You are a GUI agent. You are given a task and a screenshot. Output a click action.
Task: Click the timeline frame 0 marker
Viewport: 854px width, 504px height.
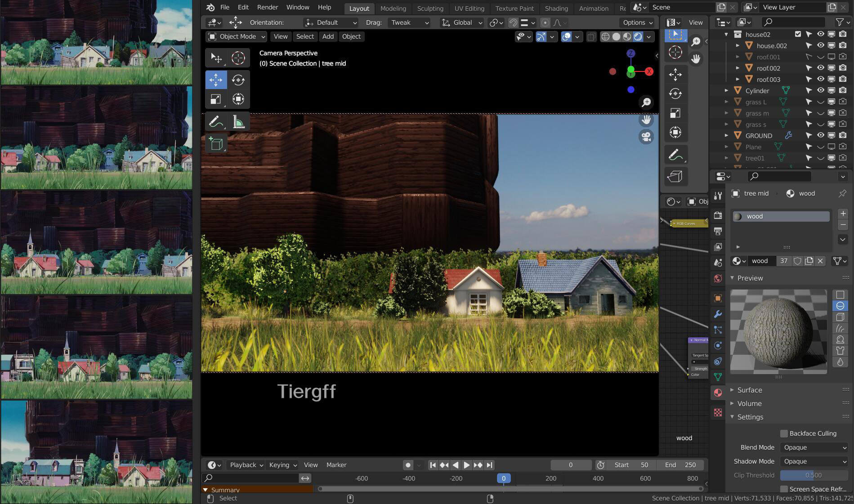(x=503, y=478)
